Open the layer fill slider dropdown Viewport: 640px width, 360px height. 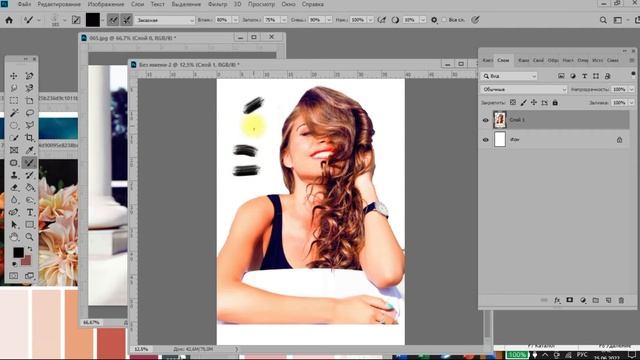pyautogui.click(x=632, y=102)
